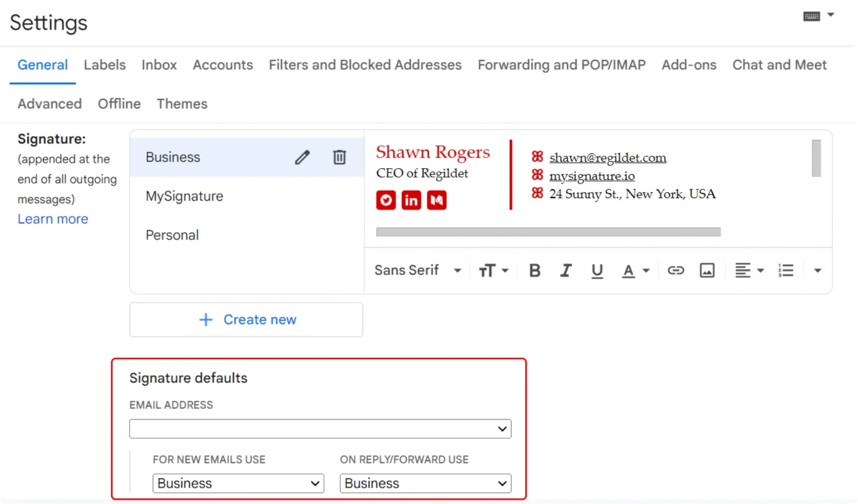
Task: Open the For New Emails Use dropdown
Action: coord(238,484)
